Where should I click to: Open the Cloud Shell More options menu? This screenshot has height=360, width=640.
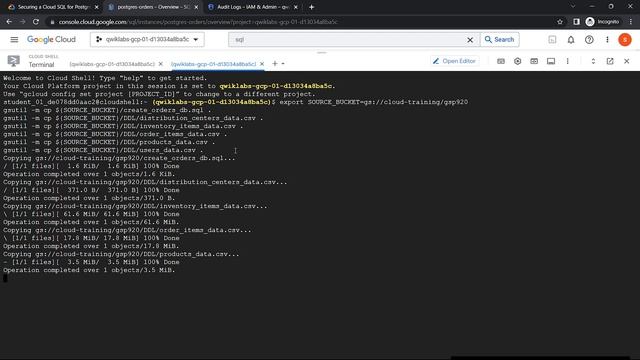tap(567, 61)
